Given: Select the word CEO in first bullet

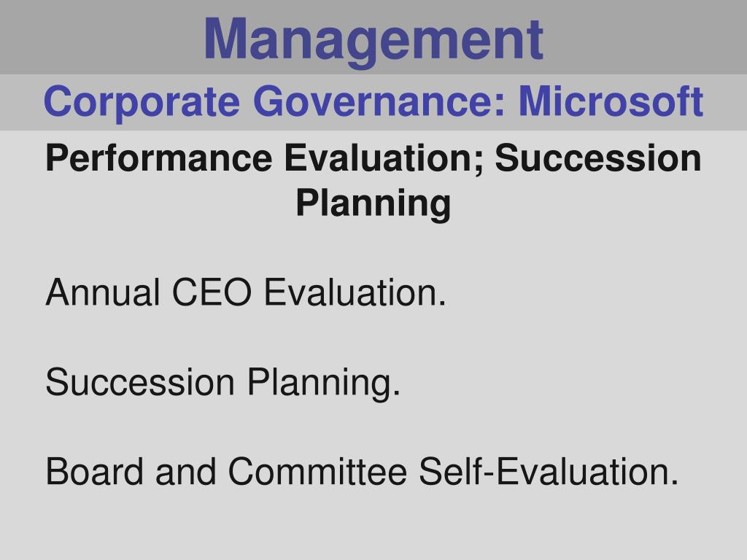Looking at the screenshot, I should (212, 292).
